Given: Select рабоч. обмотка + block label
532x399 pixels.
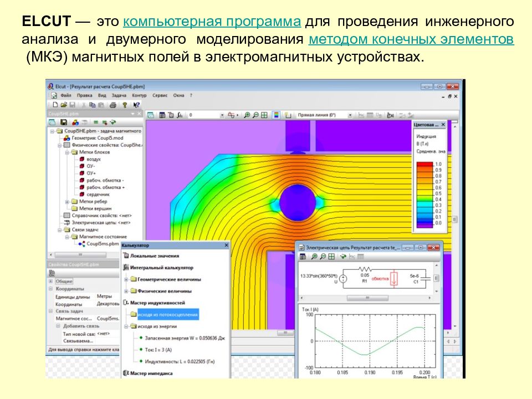Looking at the screenshot, I should tap(105, 187).
